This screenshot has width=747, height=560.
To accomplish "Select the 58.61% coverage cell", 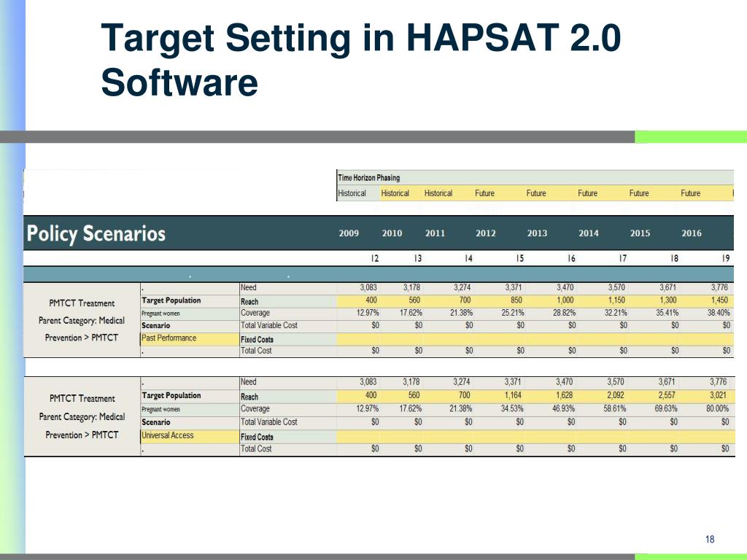I will (614, 408).
